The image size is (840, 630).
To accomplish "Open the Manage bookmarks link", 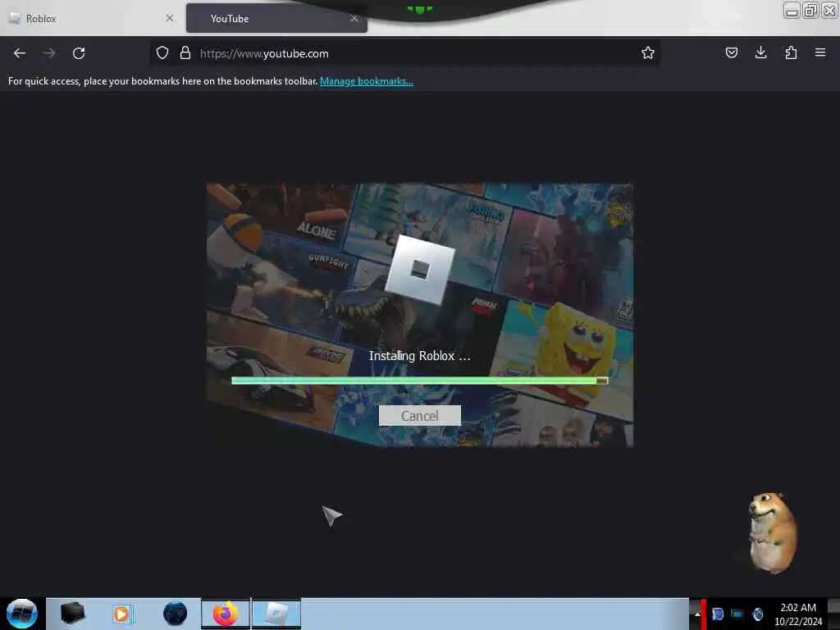I will (x=367, y=81).
